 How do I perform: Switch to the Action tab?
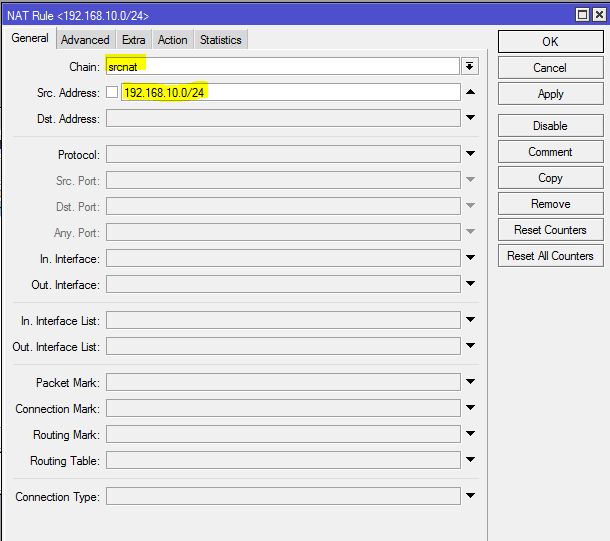173,40
